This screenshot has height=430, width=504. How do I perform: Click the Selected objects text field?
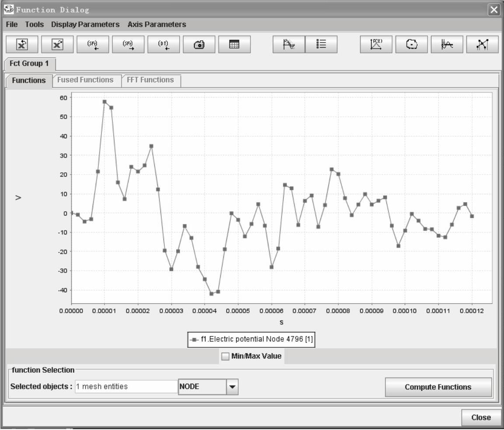(126, 387)
